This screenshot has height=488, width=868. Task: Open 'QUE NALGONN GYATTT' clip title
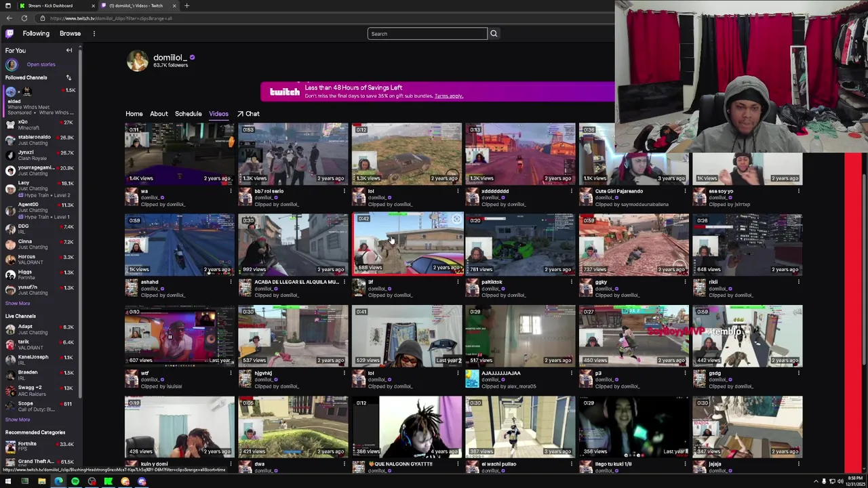click(400, 464)
